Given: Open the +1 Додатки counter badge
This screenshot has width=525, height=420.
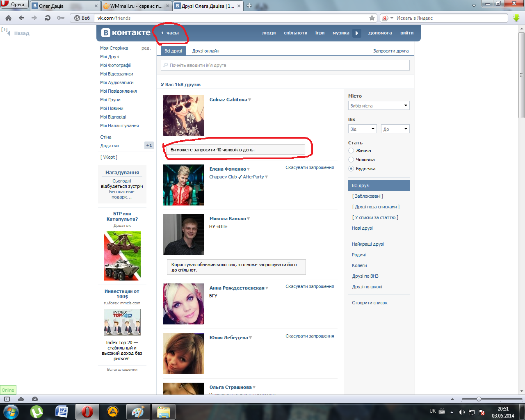Looking at the screenshot, I should click(x=149, y=146).
